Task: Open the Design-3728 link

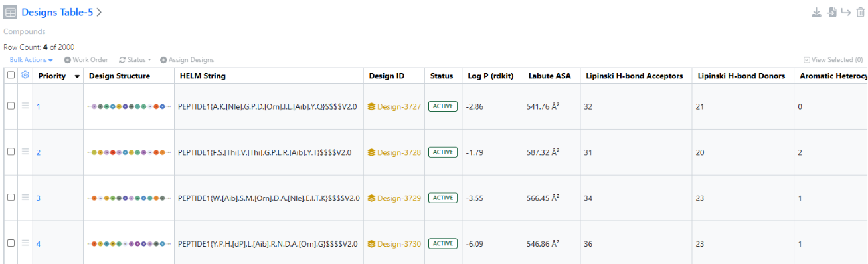Action: pyautogui.click(x=399, y=152)
